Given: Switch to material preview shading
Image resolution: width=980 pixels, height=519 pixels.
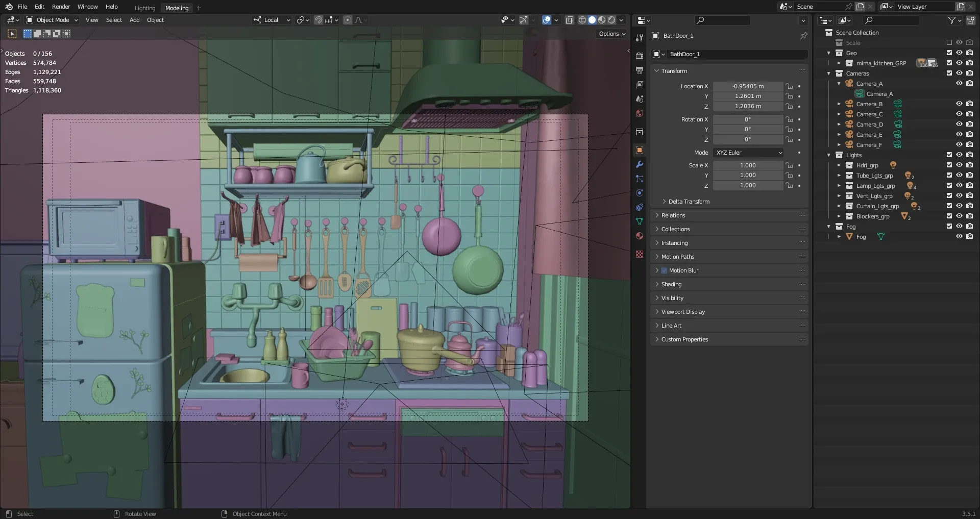Looking at the screenshot, I should point(602,20).
